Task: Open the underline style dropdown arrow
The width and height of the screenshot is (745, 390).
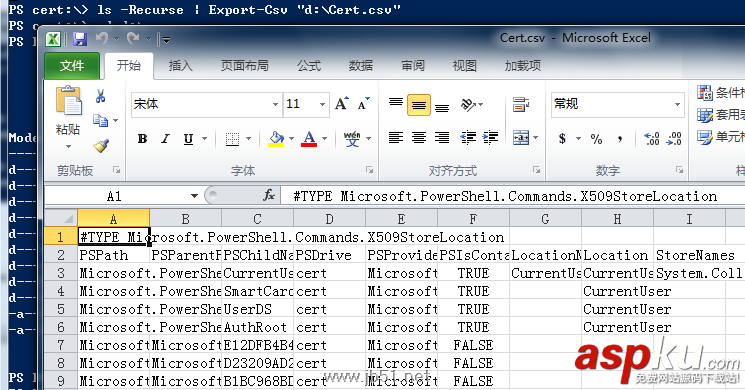Action: (205, 139)
